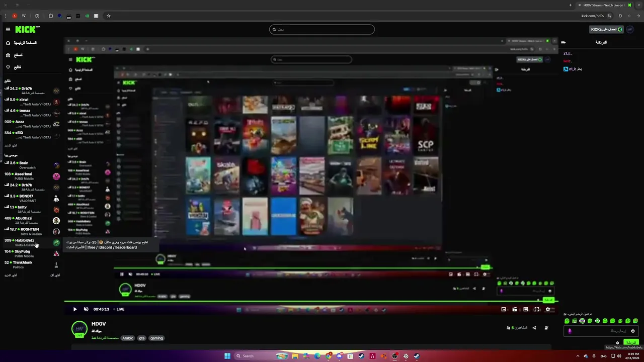Open Aseel1mai PUBG Mobile channel

click(x=32, y=176)
